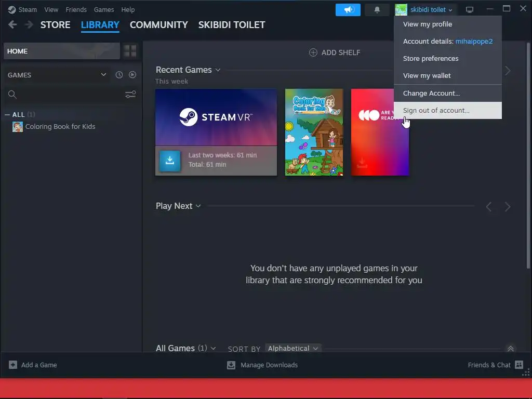Select Sign out of account...

[x=447, y=110]
